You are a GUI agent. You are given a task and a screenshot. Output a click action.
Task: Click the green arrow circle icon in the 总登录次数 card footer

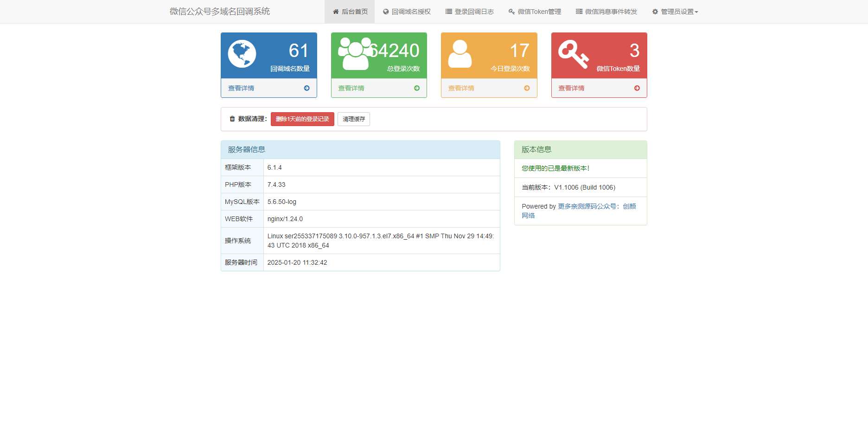[417, 88]
